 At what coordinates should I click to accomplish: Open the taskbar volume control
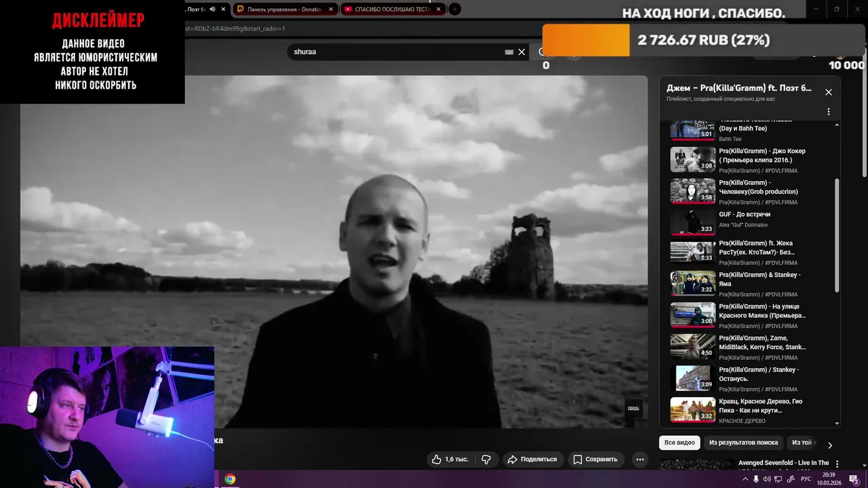[x=767, y=479]
